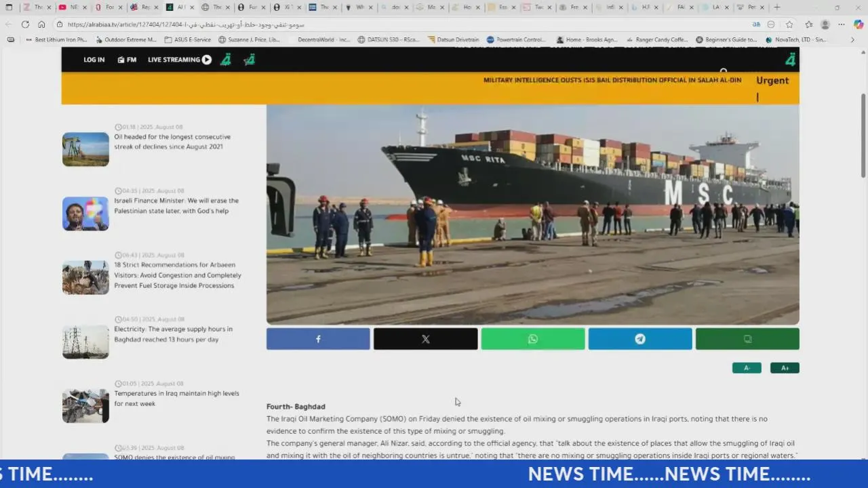Open the Copilot sidebar icon
The image size is (868, 488).
coord(859,24)
